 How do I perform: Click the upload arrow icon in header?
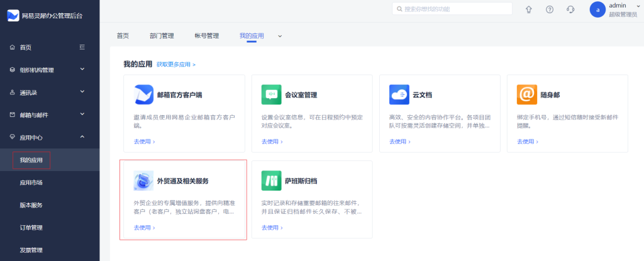[x=529, y=9]
